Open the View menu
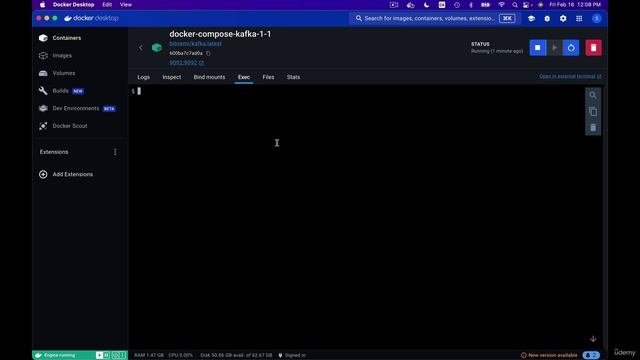 tap(126, 5)
